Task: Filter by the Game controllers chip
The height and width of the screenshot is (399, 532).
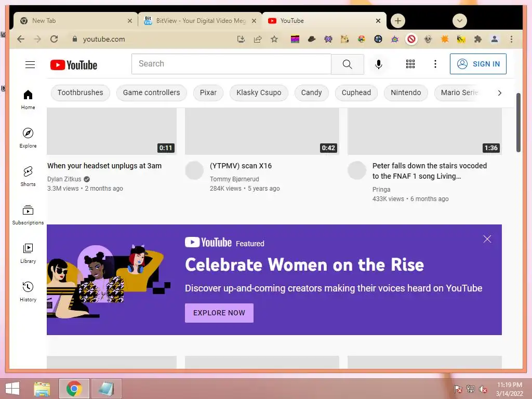Action: [x=151, y=92]
